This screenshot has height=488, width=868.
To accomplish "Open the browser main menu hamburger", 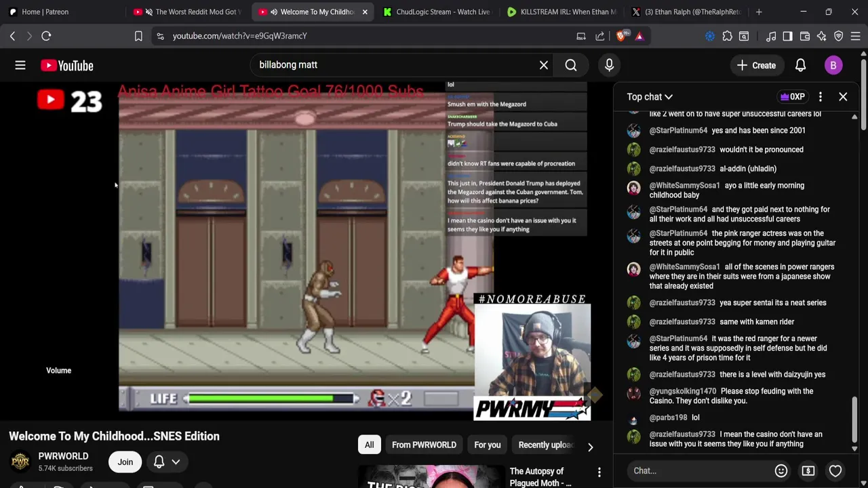I will click(x=856, y=36).
